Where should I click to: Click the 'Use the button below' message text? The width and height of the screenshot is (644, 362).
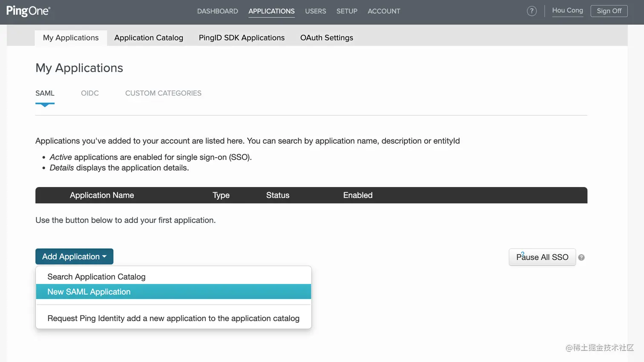click(x=126, y=220)
